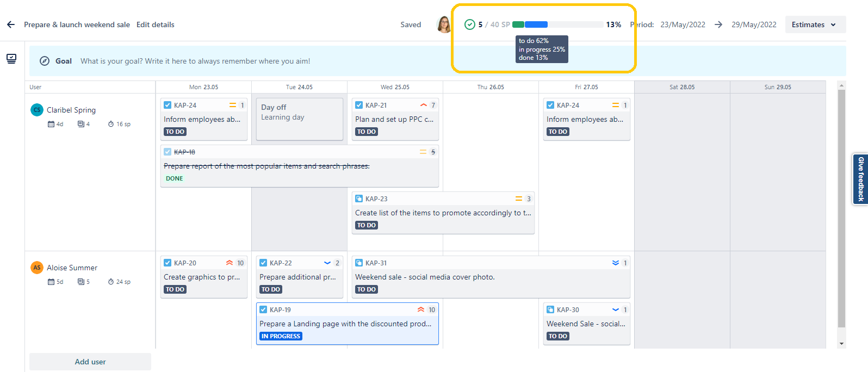868x372 pixels.
Task: Click the low priority chevron on KAP-22
Action: [x=327, y=263]
